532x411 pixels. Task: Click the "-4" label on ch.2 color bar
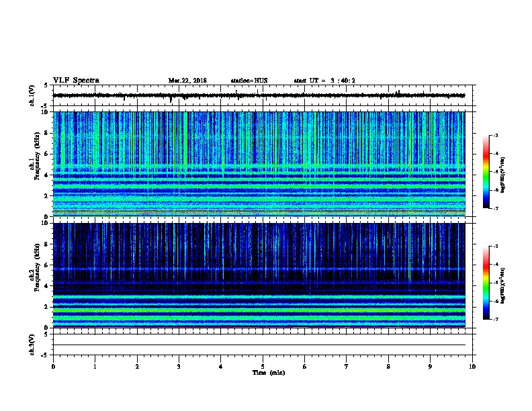495,265
